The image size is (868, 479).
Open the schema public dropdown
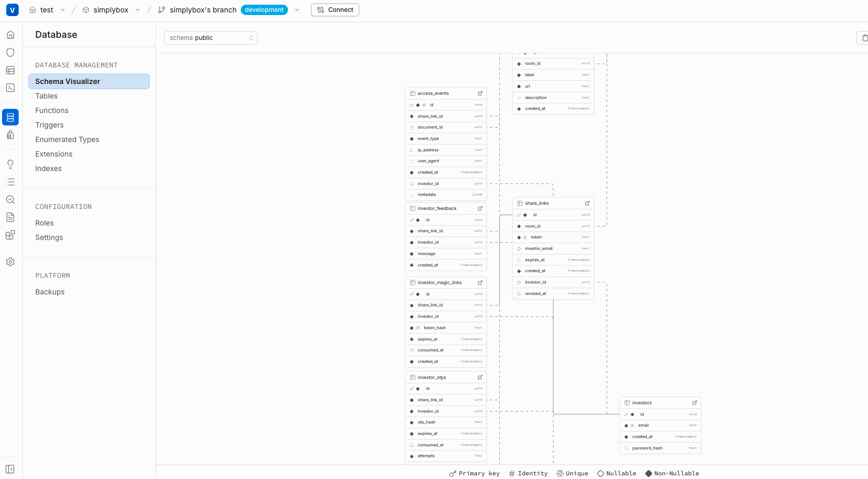click(x=211, y=38)
